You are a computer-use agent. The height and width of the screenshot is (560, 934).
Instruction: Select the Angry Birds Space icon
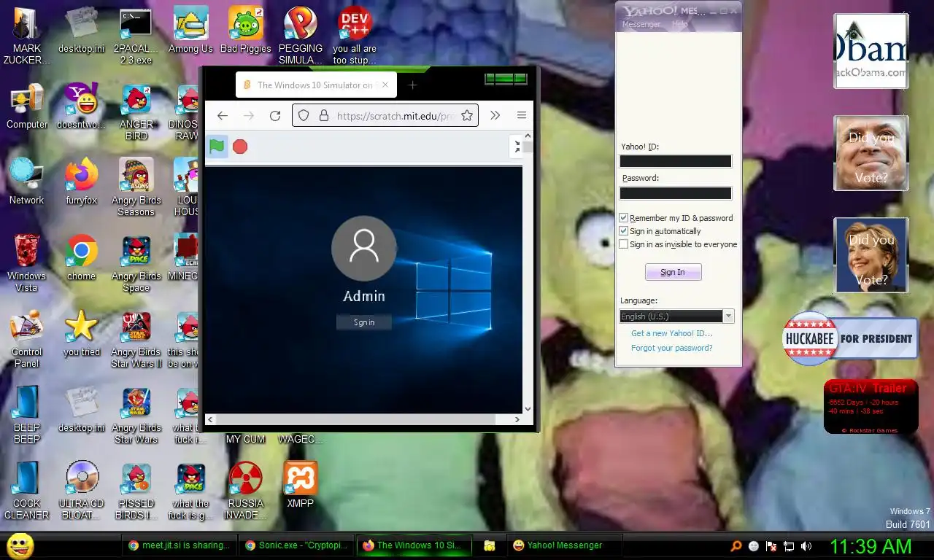tap(136, 263)
